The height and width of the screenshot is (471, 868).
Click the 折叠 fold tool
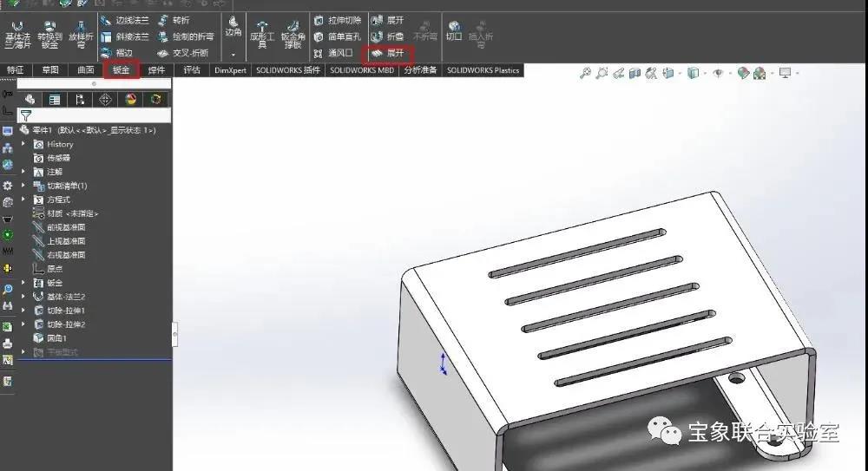(x=387, y=36)
